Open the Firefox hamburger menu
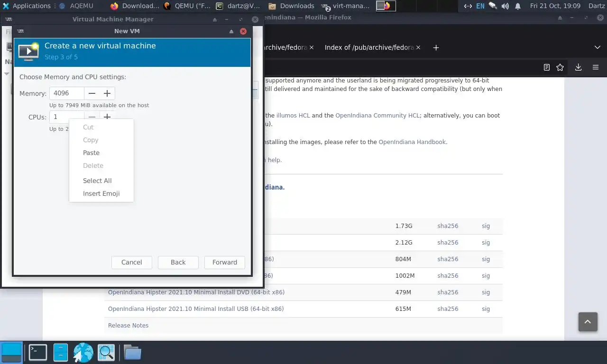 coord(596,67)
